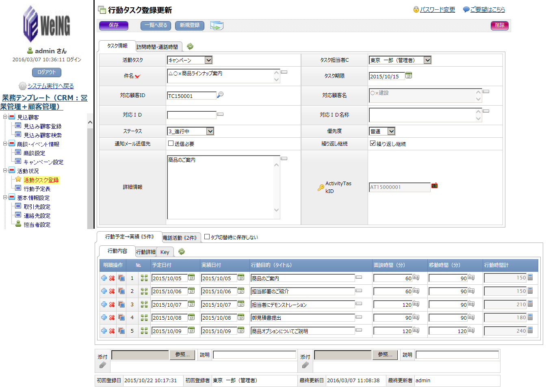Click the 件名 text field
Viewport: 546px width, 392px height.
(219, 76)
